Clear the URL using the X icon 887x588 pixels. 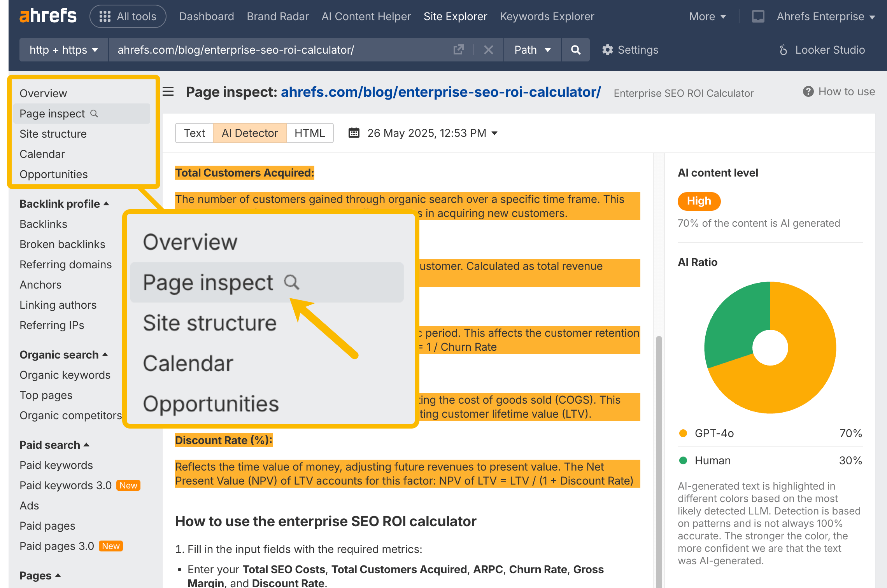(x=488, y=50)
